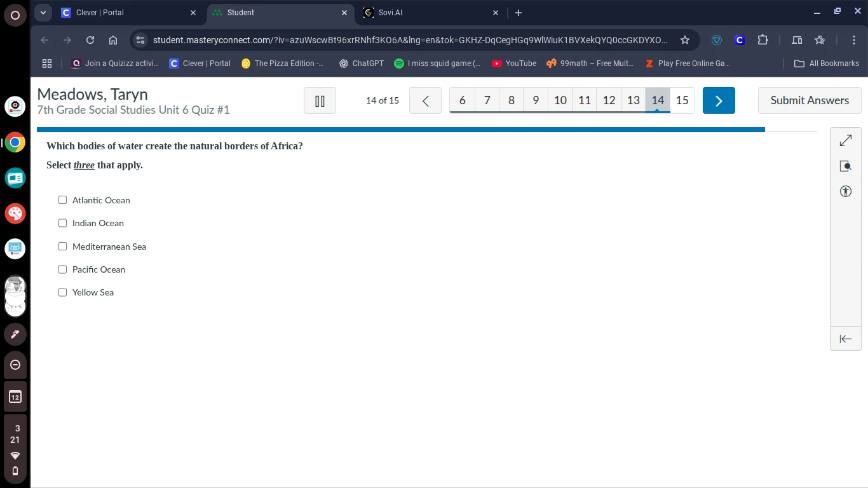Bookmark this page with star icon
The height and width of the screenshot is (488, 868).
tap(684, 40)
